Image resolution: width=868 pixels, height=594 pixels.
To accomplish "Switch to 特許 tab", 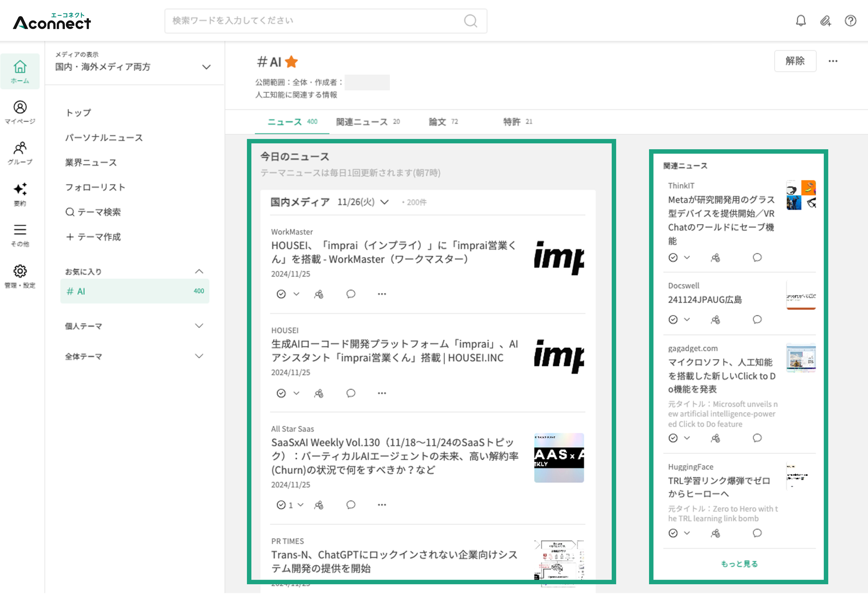I will [518, 122].
